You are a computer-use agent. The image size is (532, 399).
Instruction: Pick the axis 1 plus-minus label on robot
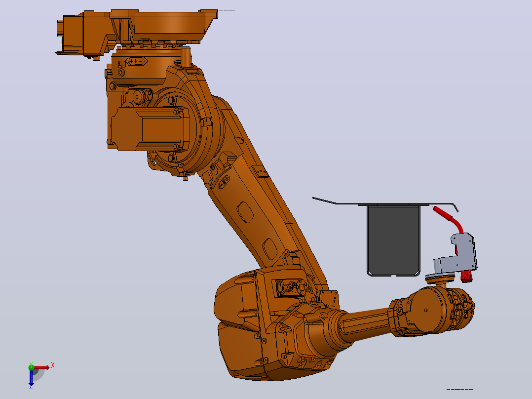pos(136,61)
